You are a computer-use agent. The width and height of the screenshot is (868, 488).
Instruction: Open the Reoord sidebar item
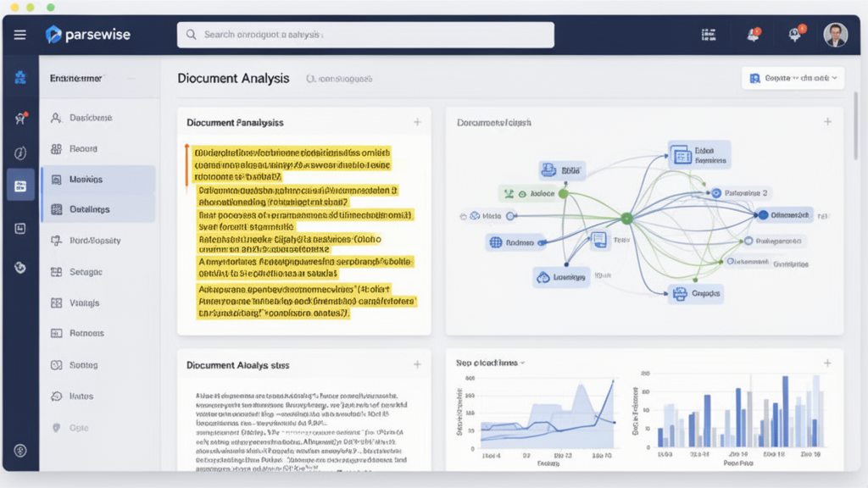click(x=98, y=149)
